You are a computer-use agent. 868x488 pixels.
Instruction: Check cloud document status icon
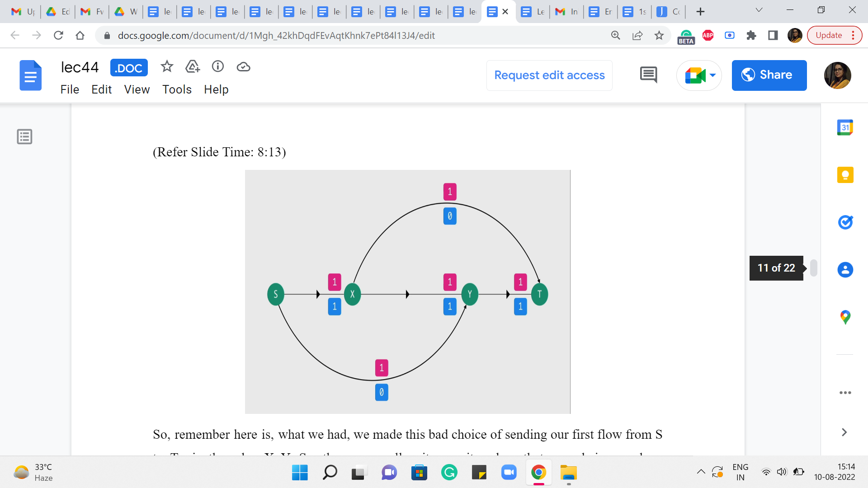point(243,67)
